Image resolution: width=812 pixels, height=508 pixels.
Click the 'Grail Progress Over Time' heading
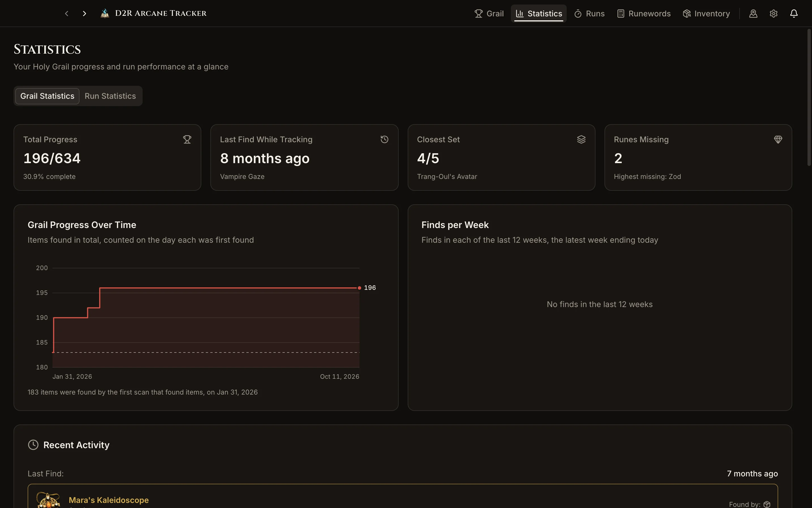(82, 225)
